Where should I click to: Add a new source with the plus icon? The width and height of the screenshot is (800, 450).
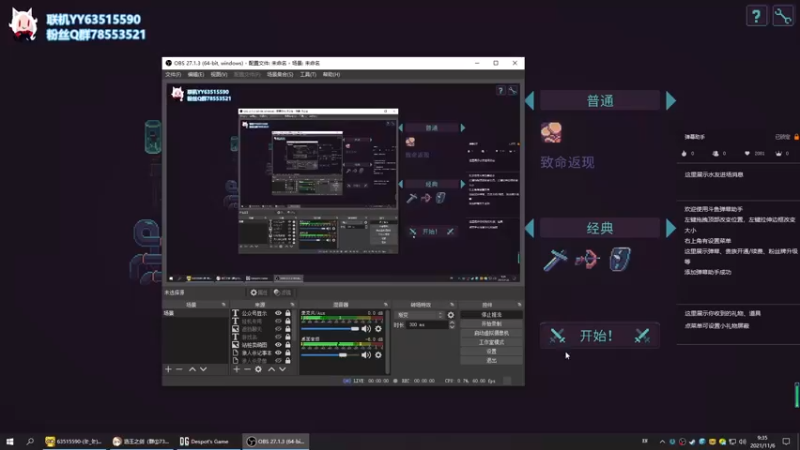(x=236, y=369)
